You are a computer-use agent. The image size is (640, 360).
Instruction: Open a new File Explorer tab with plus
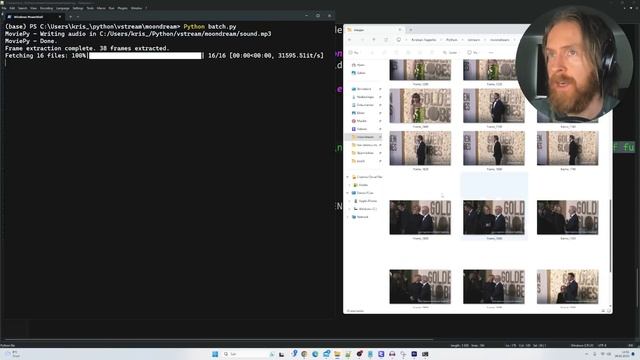[411, 30]
